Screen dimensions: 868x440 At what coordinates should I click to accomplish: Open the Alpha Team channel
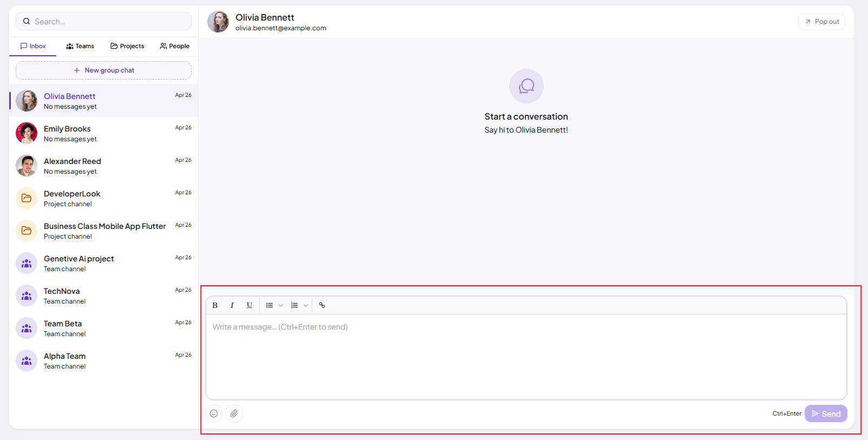[103, 360]
